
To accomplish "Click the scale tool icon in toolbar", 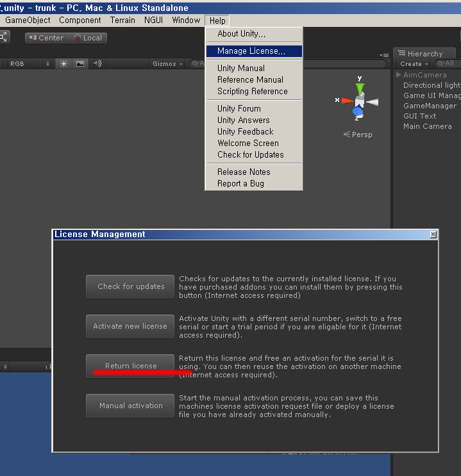I will 4,37.
